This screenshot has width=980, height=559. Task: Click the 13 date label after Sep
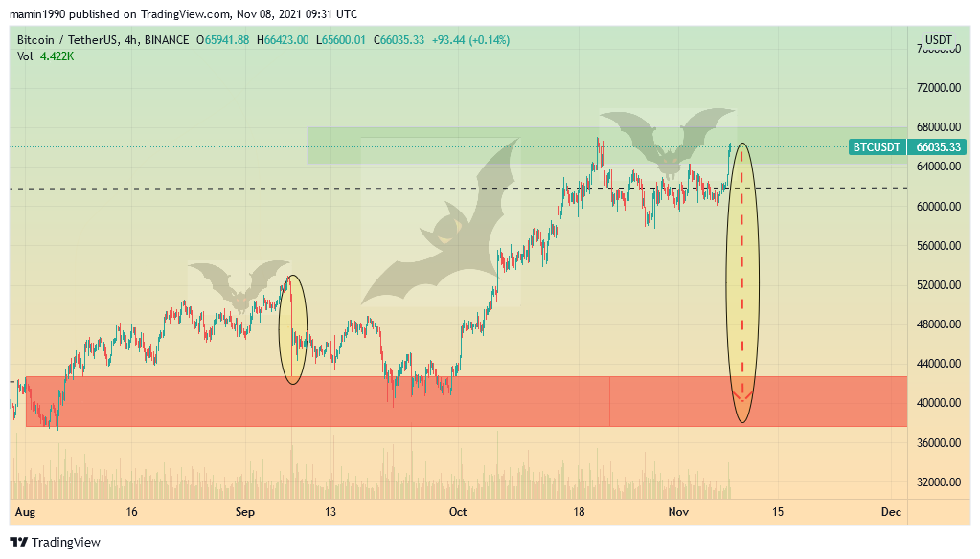(330, 512)
